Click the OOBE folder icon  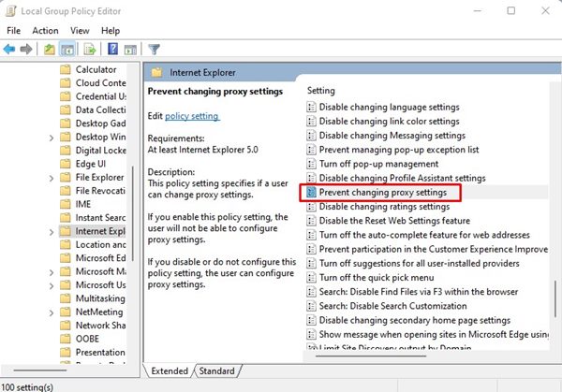[x=66, y=339]
